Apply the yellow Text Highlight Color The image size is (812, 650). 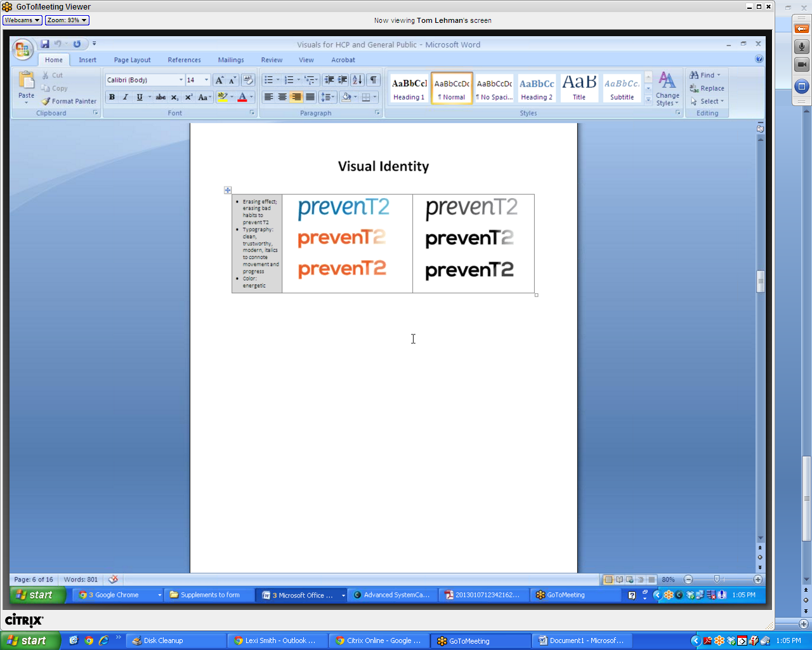coord(222,97)
